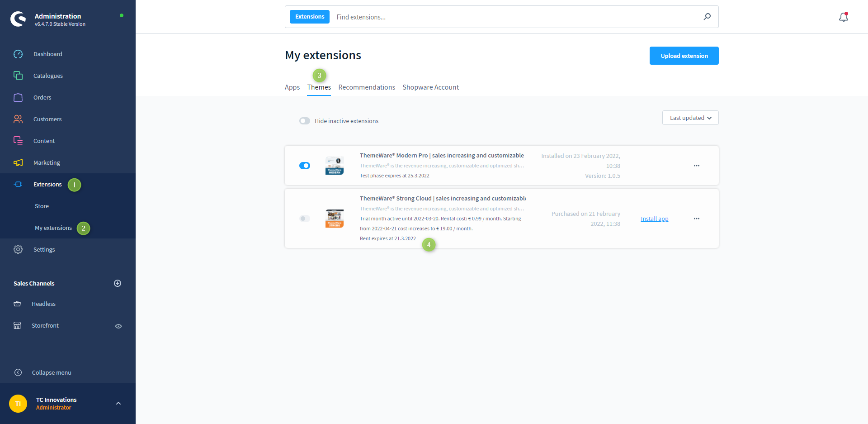Click the 'My extensions' page heading
868x424 pixels.
[323, 55]
